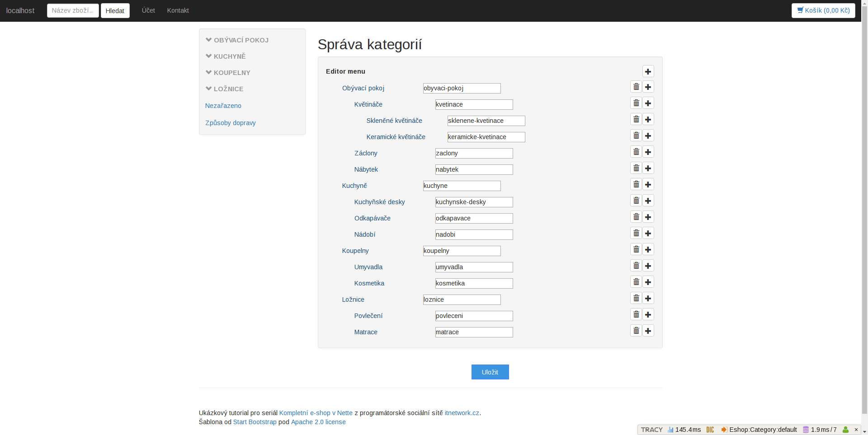Delete the Obývací pokoj category row
The width and height of the screenshot is (868, 435).
(x=636, y=87)
